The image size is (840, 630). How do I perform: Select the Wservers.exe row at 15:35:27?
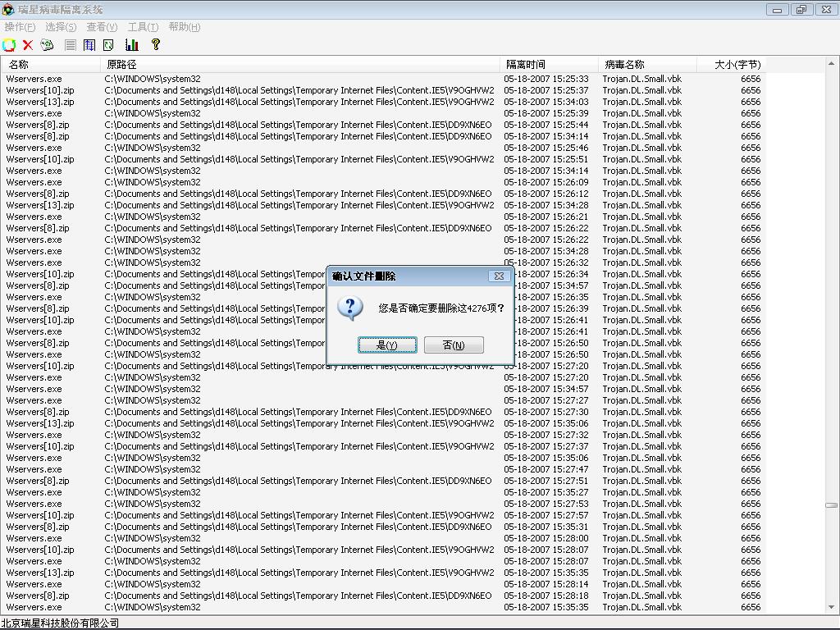click(x=383, y=492)
